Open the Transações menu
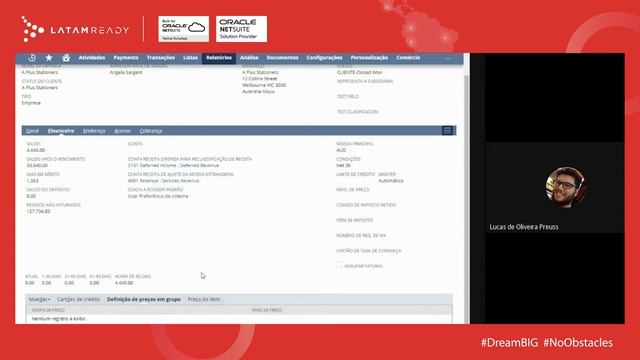Image resolution: width=640 pixels, height=360 pixels. point(161,58)
